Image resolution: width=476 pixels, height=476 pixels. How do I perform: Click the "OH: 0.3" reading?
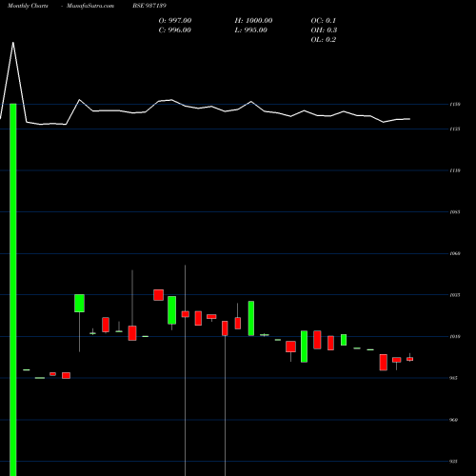click(324, 30)
